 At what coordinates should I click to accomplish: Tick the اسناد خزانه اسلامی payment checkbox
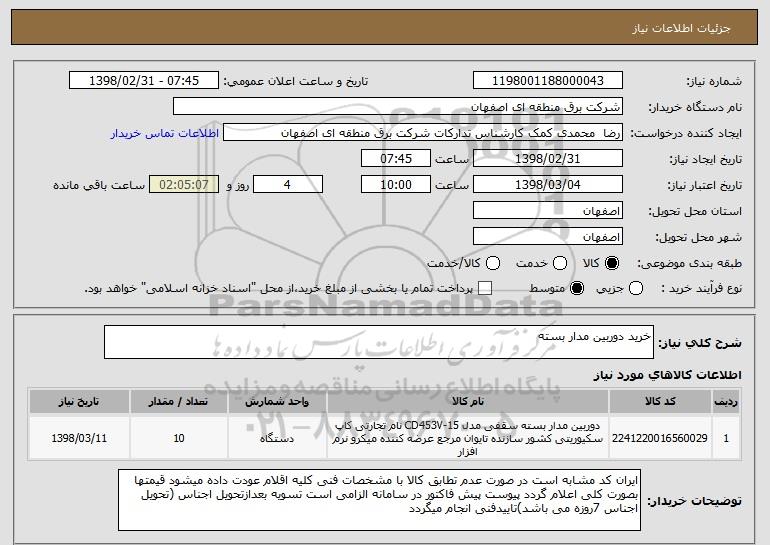click(x=485, y=288)
